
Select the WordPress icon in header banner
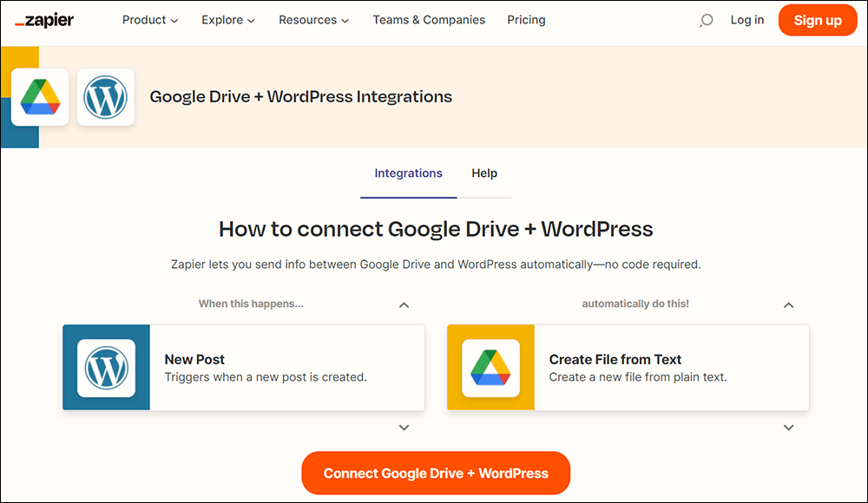click(x=106, y=97)
